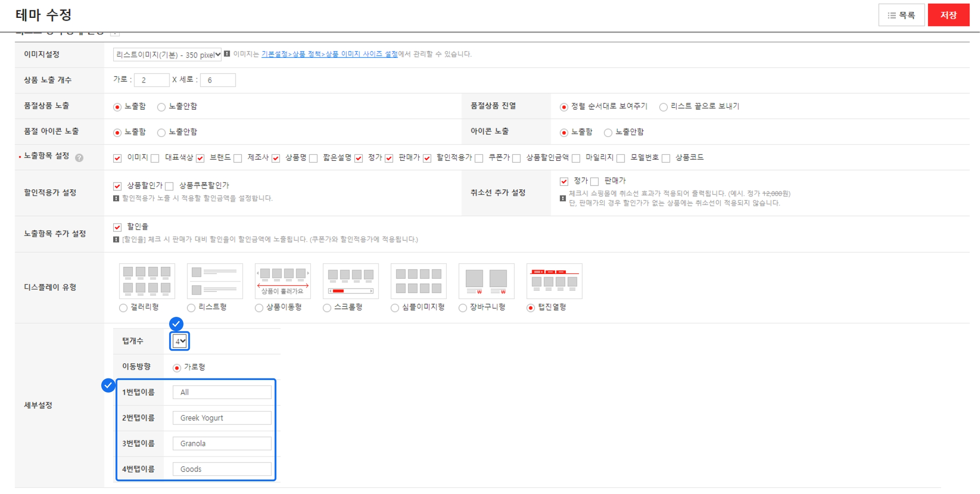The image size is (980, 494).
Task: Click the simple image (심플이미지형) layout thumbnail
Action: click(419, 281)
